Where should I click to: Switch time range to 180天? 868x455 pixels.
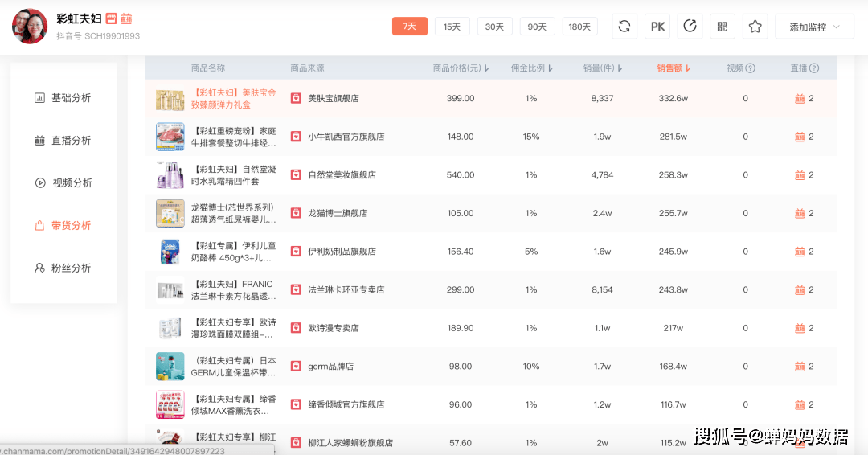pos(579,27)
